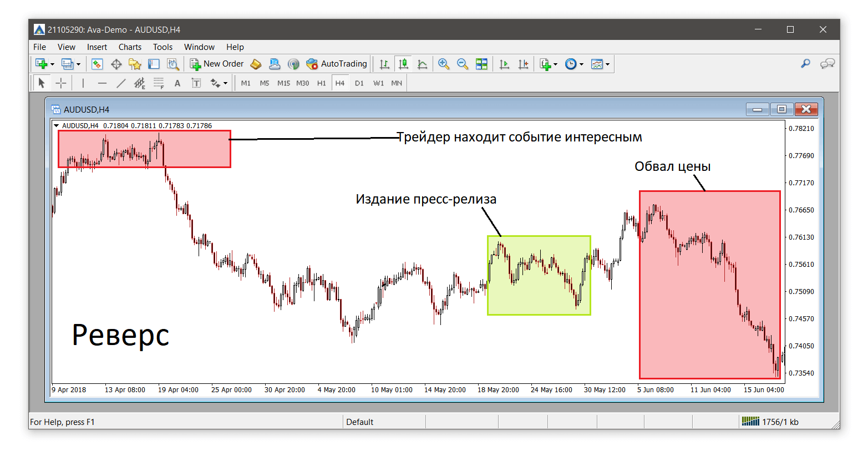Open the View menu

[x=67, y=47]
